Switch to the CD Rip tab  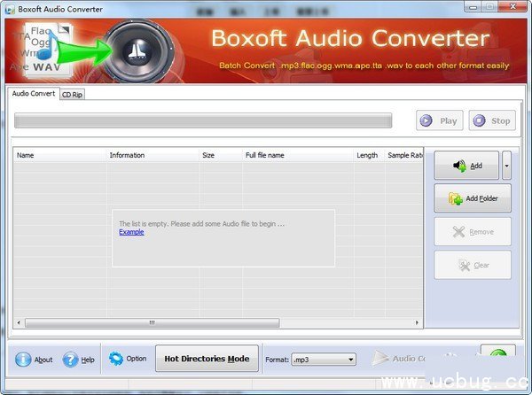click(x=73, y=95)
